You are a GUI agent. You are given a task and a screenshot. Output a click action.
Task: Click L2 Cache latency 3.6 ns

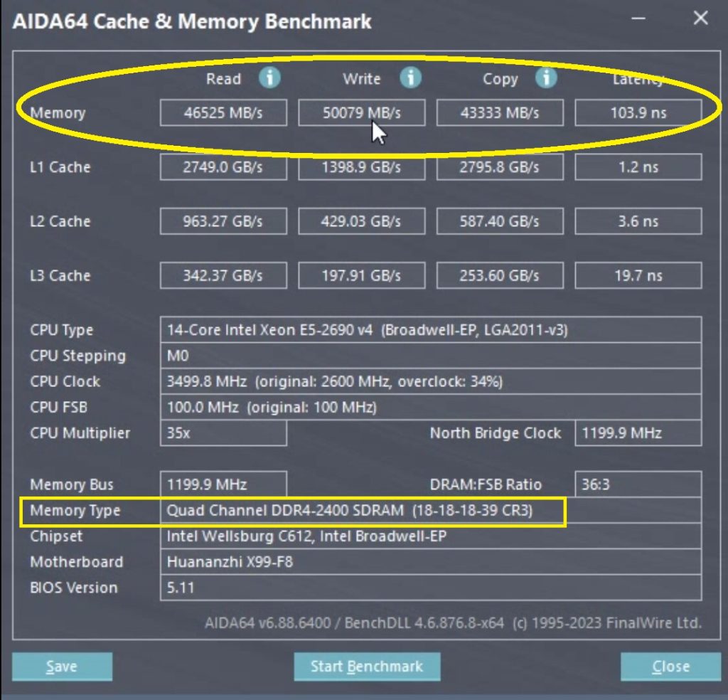(x=638, y=221)
